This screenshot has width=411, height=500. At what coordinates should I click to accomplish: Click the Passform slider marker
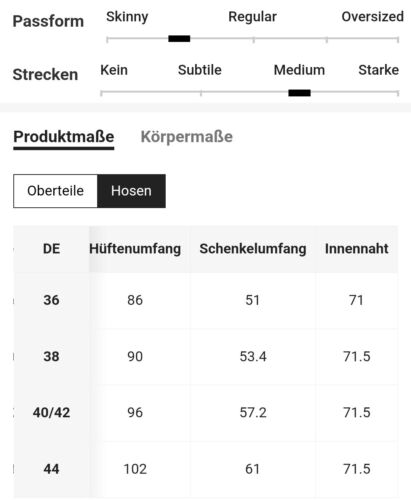179,39
